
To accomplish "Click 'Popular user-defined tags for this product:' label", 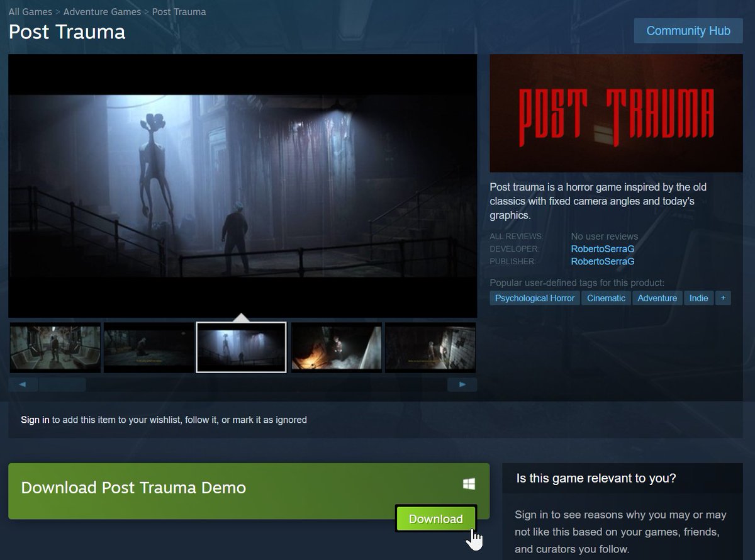I will [577, 283].
